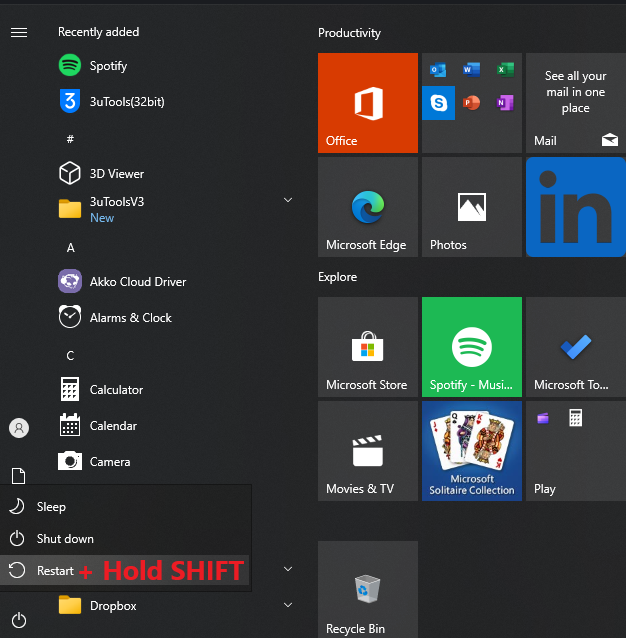Expand the 3uToolsV3 folder
This screenshot has width=626, height=638.
coord(288,201)
